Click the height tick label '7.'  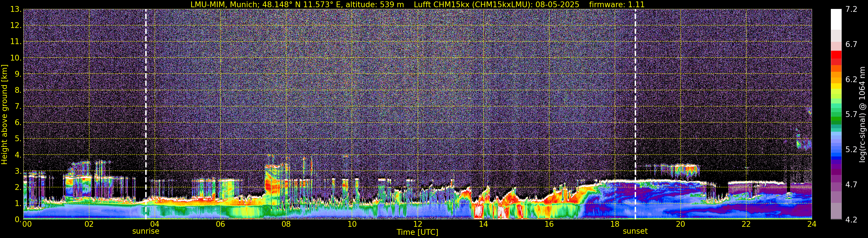coord(18,106)
